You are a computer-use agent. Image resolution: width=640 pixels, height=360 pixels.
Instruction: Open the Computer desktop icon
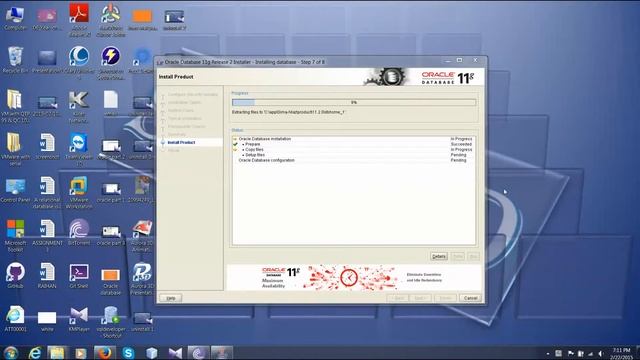click(x=15, y=18)
